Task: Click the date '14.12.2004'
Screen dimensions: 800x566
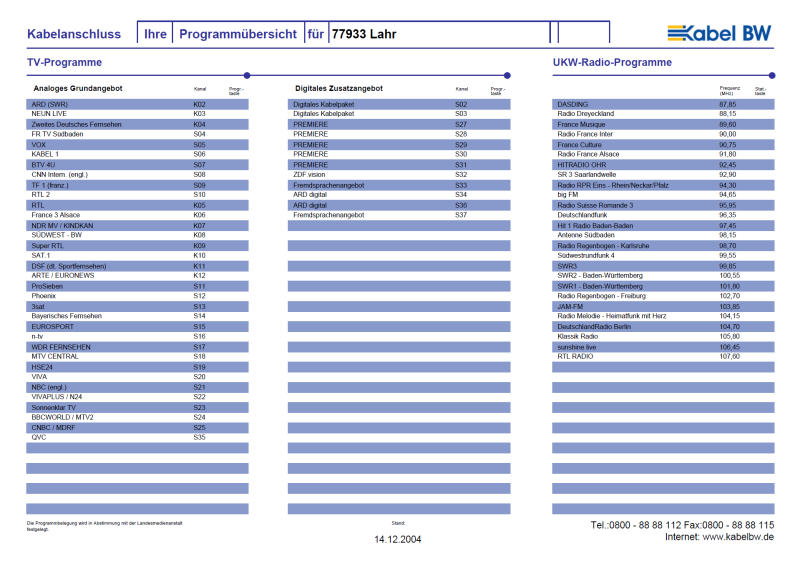Action: point(398,539)
